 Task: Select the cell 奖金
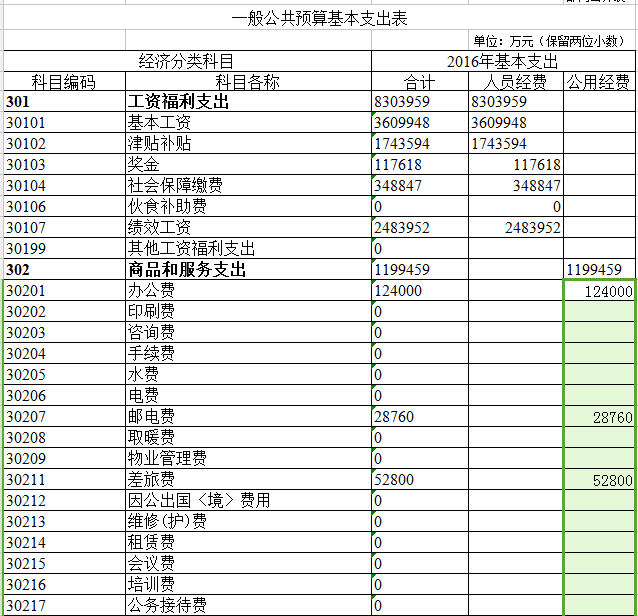pos(248,164)
